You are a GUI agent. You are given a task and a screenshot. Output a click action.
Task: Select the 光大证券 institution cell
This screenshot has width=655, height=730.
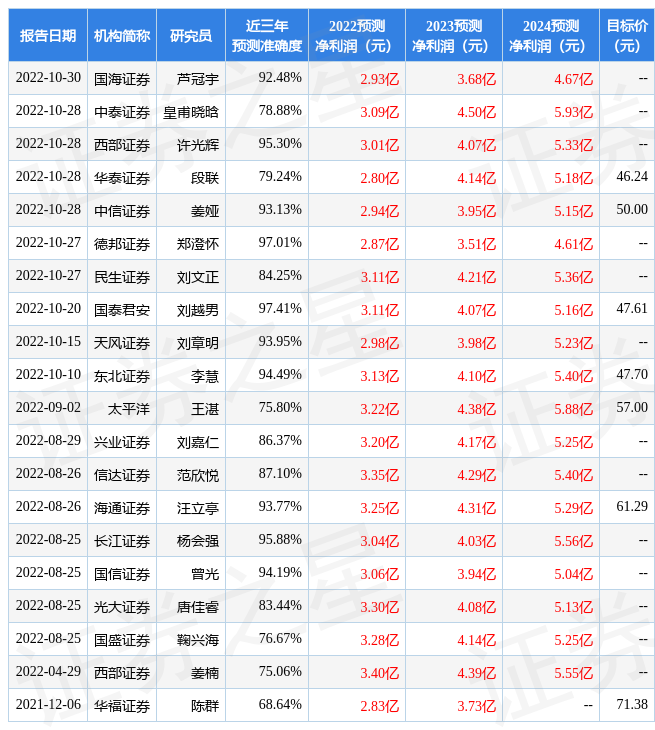(x=122, y=608)
